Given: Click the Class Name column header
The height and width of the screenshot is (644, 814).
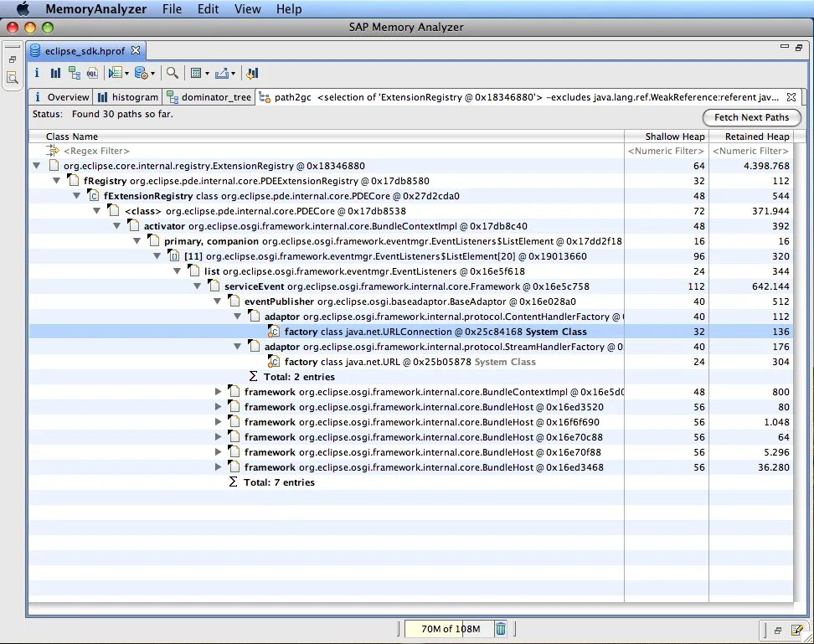Looking at the screenshot, I should [327, 137].
